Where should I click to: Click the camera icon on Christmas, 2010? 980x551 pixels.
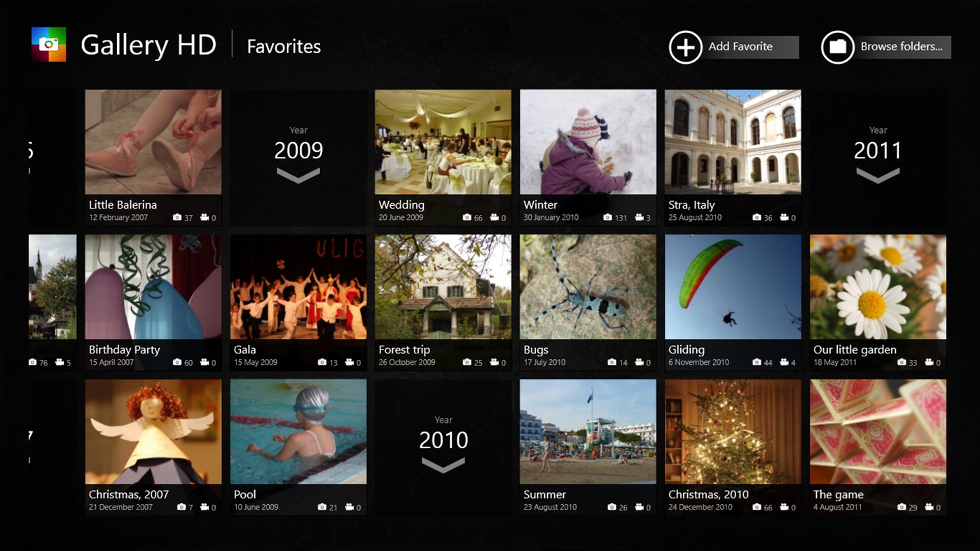[x=757, y=507]
